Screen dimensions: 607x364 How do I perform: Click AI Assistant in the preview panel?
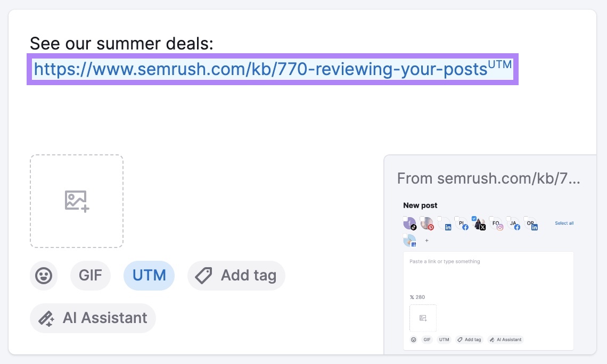click(x=505, y=340)
